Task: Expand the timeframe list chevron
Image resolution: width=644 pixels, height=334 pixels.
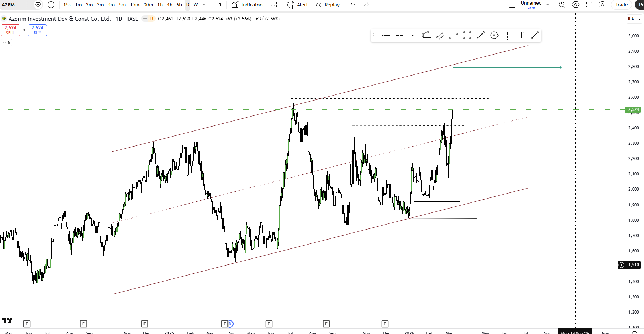Action: 204,5
